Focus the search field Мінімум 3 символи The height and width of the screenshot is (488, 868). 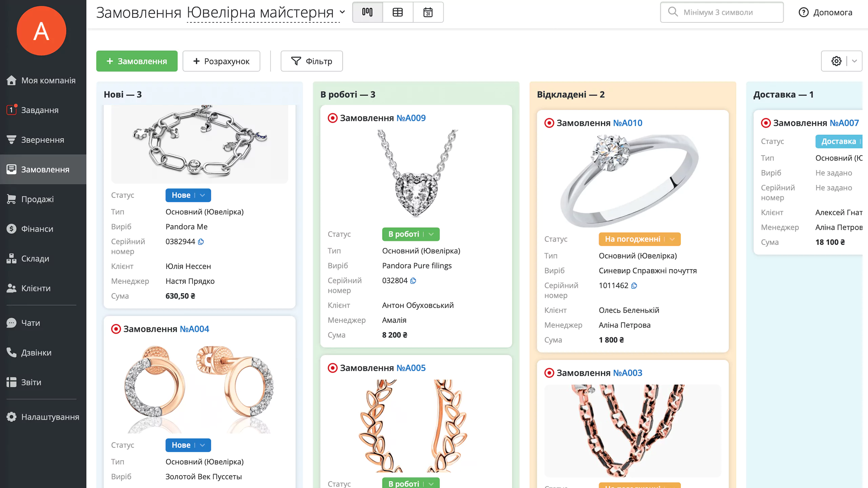(722, 12)
